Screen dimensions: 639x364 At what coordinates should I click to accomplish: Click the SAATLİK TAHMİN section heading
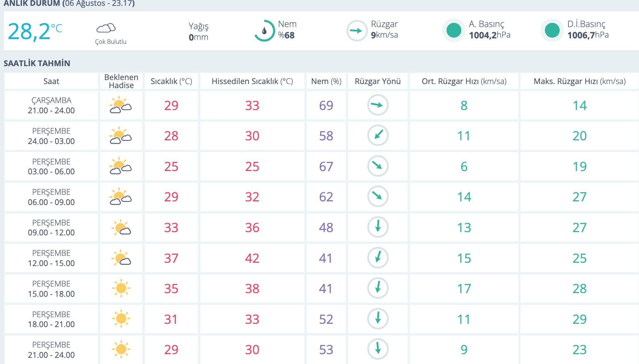click(x=37, y=63)
